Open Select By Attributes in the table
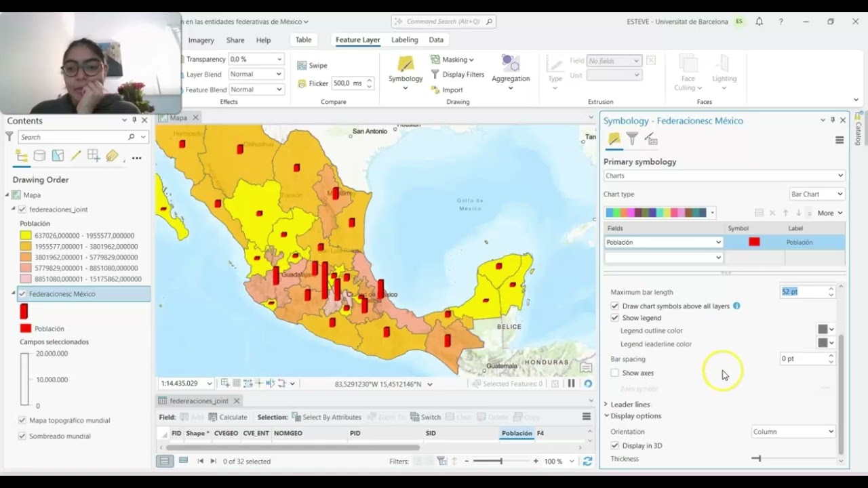 click(326, 417)
